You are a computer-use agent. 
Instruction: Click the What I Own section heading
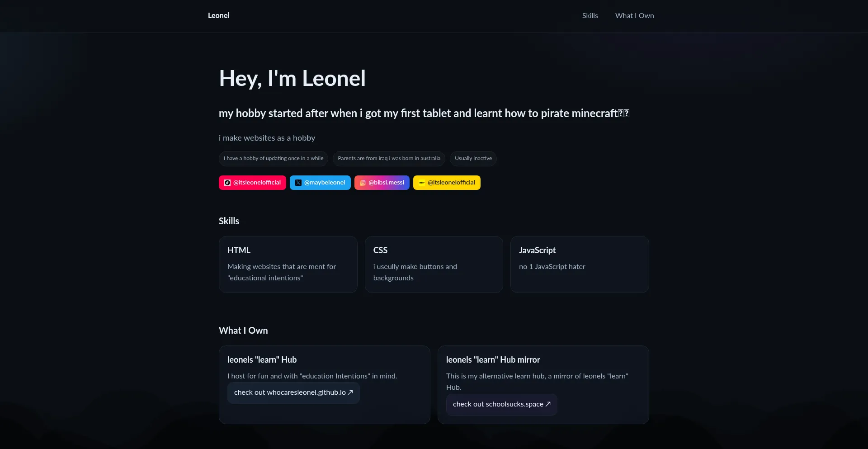click(243, 331)
